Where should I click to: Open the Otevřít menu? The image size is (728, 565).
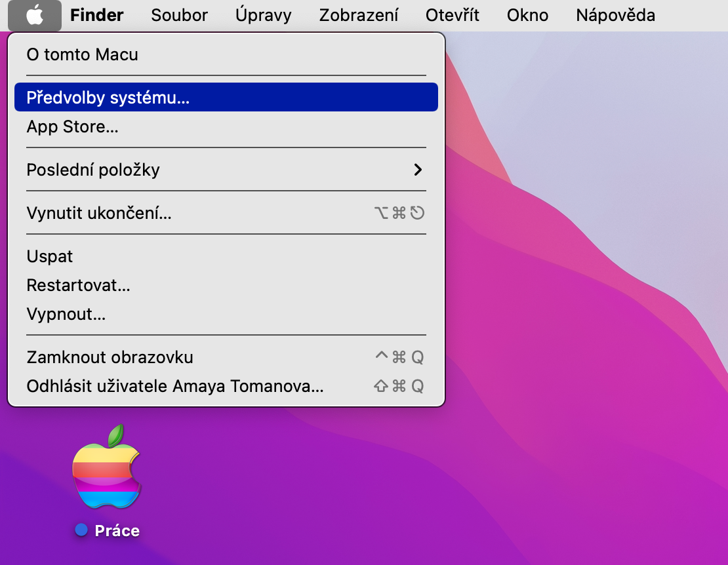click(453, 15)
